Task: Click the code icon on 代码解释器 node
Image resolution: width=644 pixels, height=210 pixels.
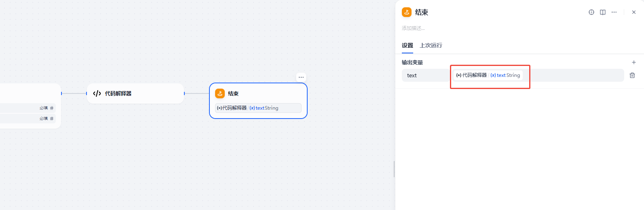Action: click(x=97, y=93)
